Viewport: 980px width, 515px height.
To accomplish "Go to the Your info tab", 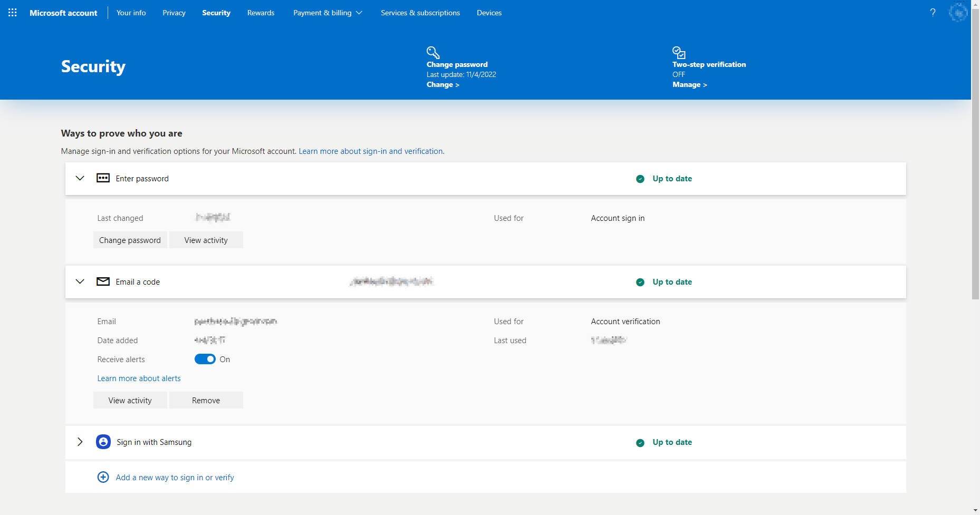I will (x=131, y=13).
